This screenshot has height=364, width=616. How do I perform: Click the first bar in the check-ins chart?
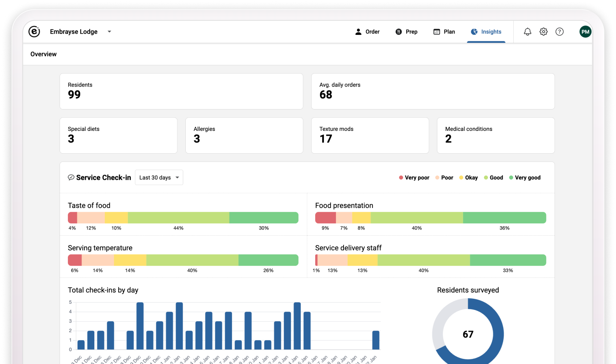pos(81,345)
